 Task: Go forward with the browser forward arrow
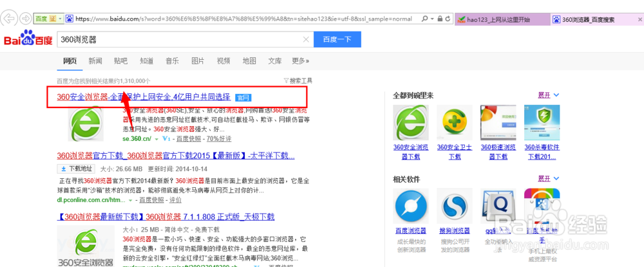pyautogui.click(x=26, y=19)
